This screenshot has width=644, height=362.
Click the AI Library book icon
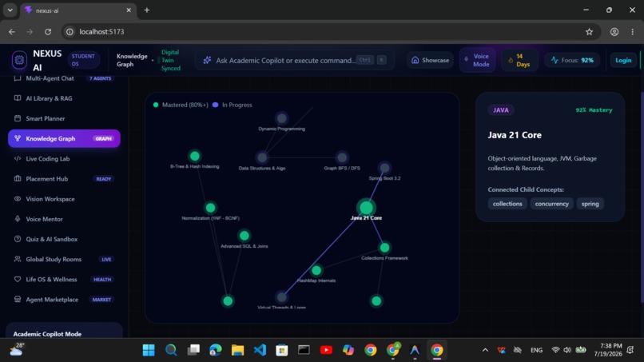tap(18, 98)
